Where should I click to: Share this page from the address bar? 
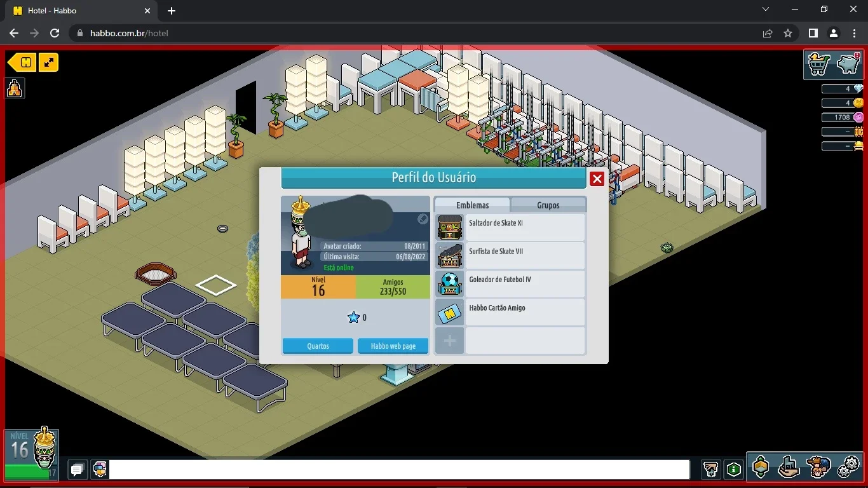tap(768, 33)
